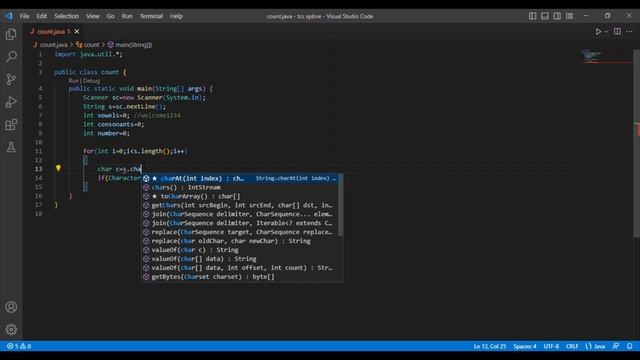Click the suggestion list scrollbar

(340, 205)
